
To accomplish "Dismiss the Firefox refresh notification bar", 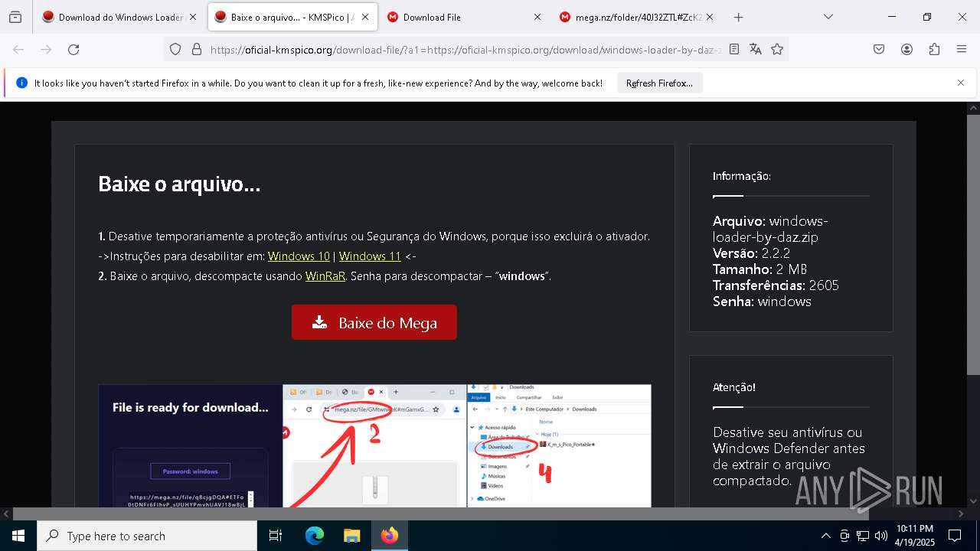I will 961,83.
